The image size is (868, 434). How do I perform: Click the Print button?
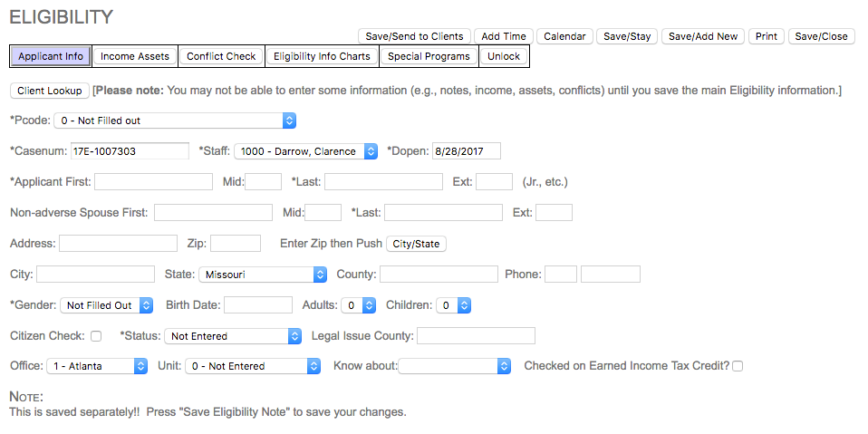pos(766,36)
